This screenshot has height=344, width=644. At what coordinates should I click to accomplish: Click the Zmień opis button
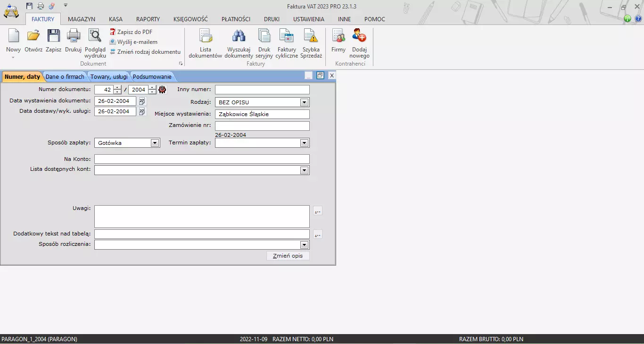point(288,256)
